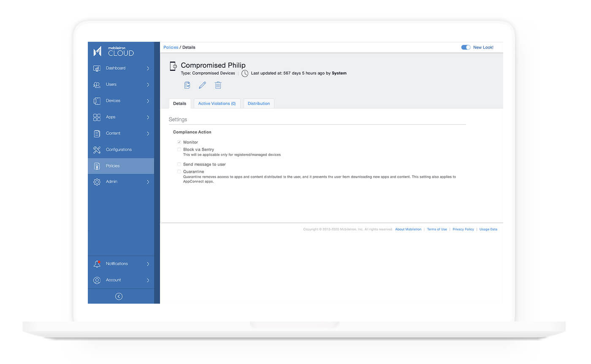The width and height of the screenshot is (591, 364).
Task: Open the Notifications bell icon
Action: [x=97, y=263]
